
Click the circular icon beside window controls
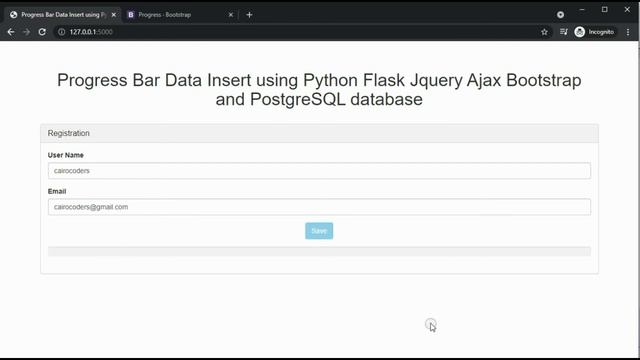click(560, 15)
